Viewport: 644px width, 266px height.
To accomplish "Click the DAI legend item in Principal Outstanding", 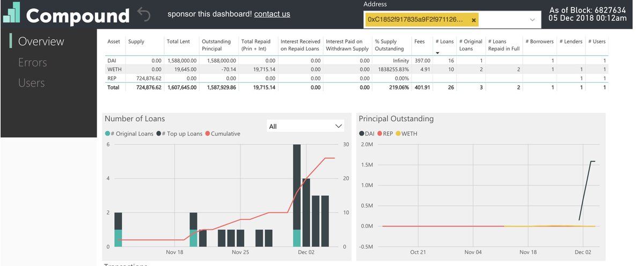I will point(367,134).
